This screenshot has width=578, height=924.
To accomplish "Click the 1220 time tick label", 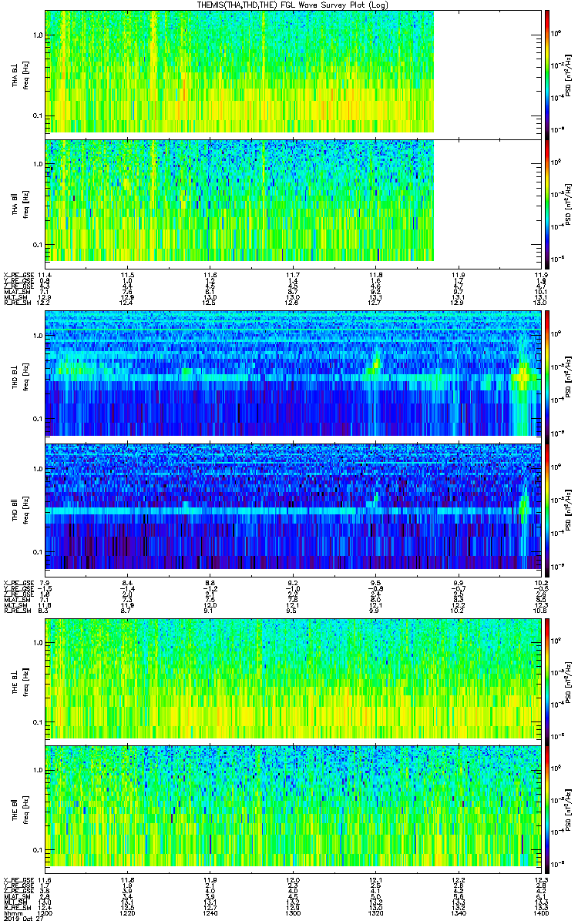I will click(127, 912).
